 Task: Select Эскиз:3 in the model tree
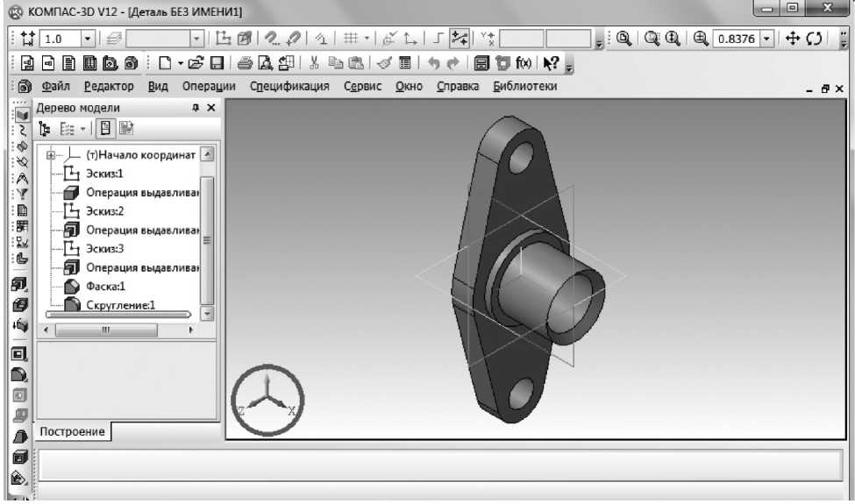point(104,249)
